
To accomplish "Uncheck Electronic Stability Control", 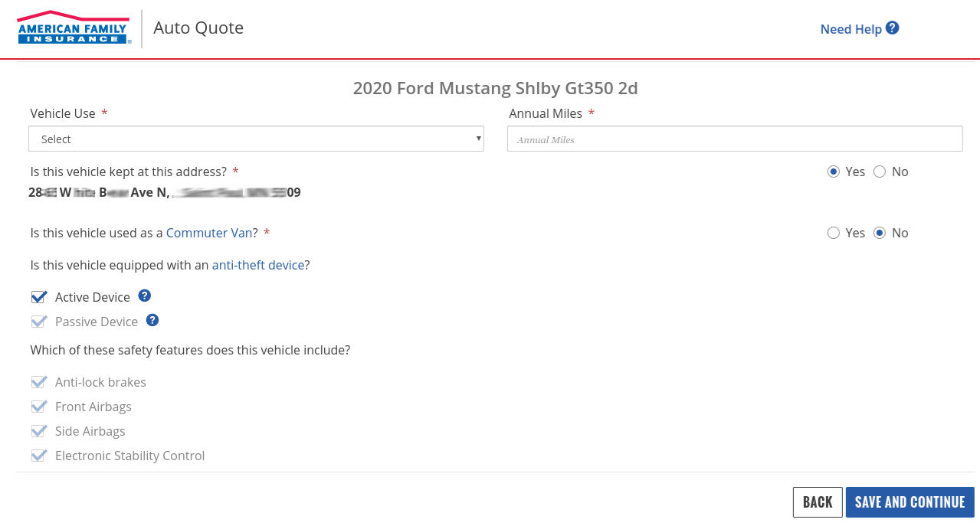I will (38, 455).
